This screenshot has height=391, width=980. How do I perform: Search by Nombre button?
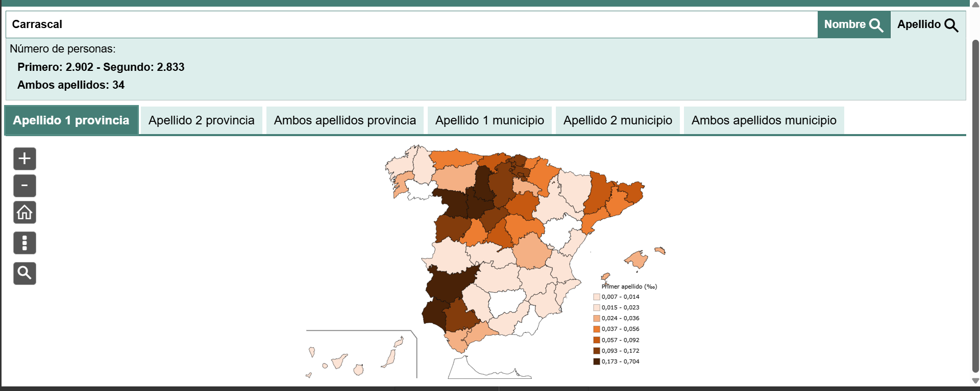(853, 24)
